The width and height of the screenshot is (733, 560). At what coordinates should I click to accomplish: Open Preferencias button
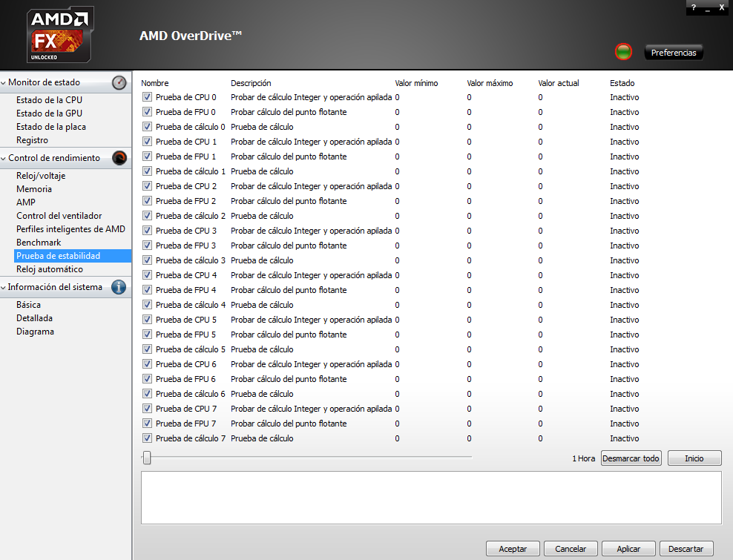[x=674, y=53]
